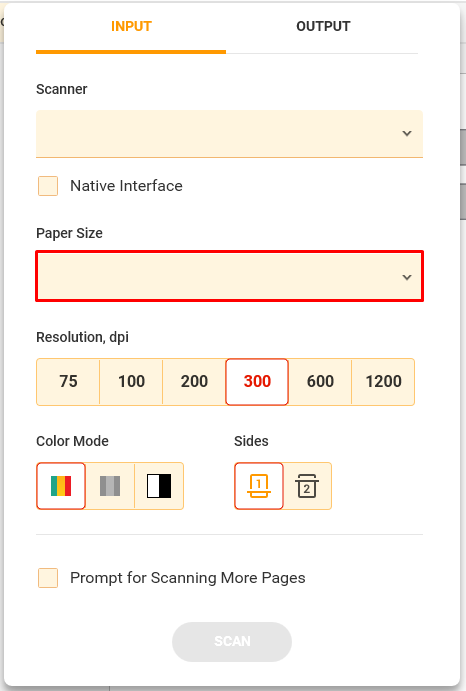Click the SCAN button
466x691 pixels.
(232, 642)
